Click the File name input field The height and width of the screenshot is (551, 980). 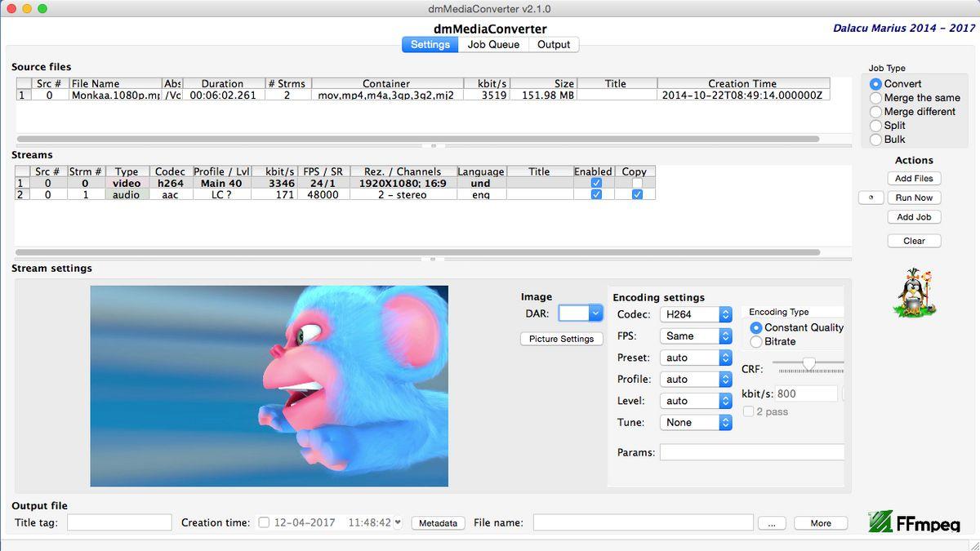point(643,522)
